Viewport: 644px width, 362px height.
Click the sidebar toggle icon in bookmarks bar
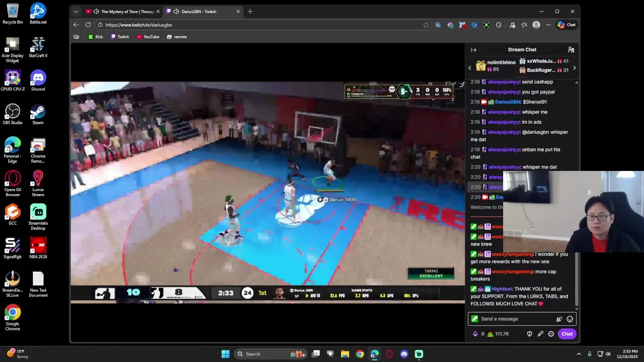[76, 37]
